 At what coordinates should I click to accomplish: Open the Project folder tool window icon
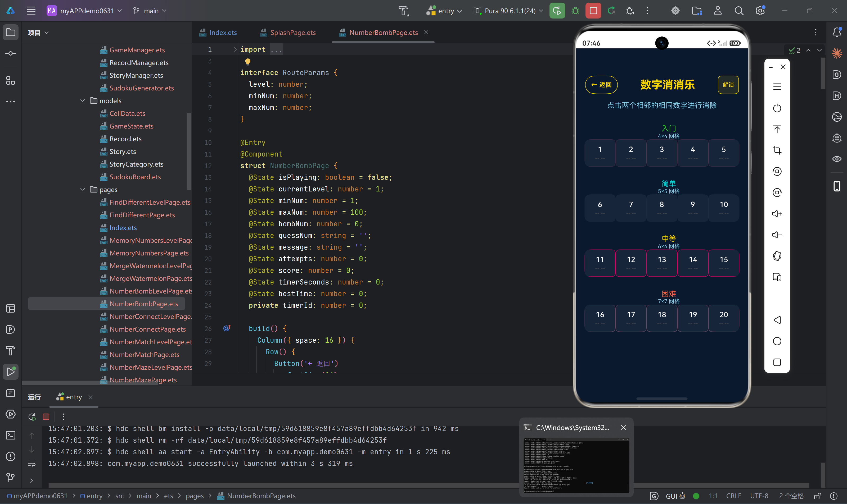(11, 32)
